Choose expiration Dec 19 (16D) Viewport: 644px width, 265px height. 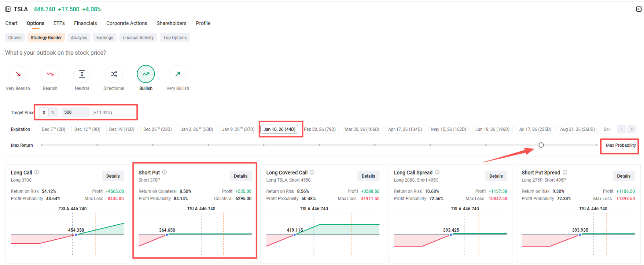(122, 129)
